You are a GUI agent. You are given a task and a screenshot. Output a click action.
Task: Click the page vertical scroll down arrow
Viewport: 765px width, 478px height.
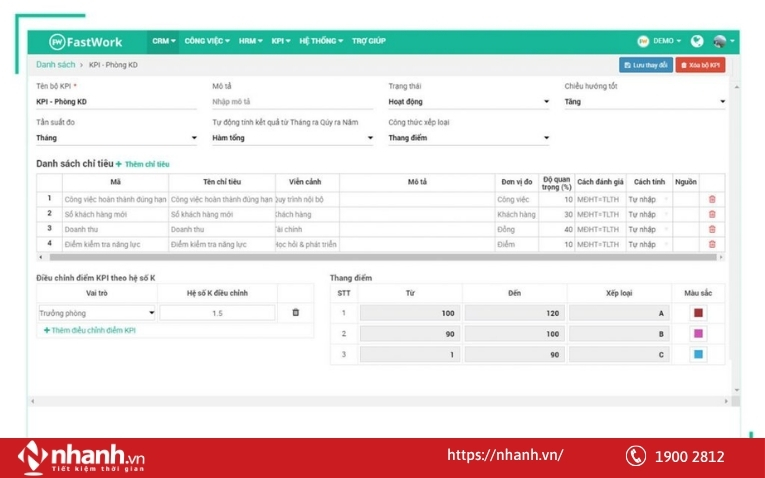pos(736,390)
